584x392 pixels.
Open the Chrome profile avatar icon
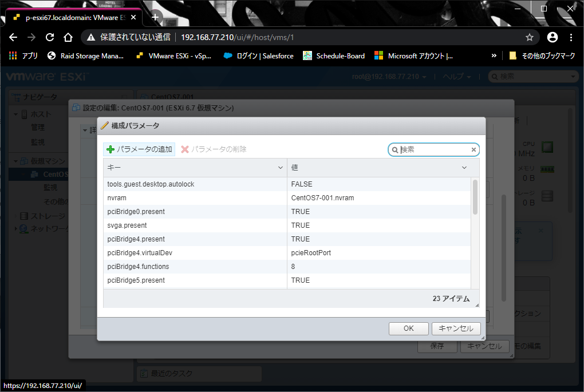[553, 37]
